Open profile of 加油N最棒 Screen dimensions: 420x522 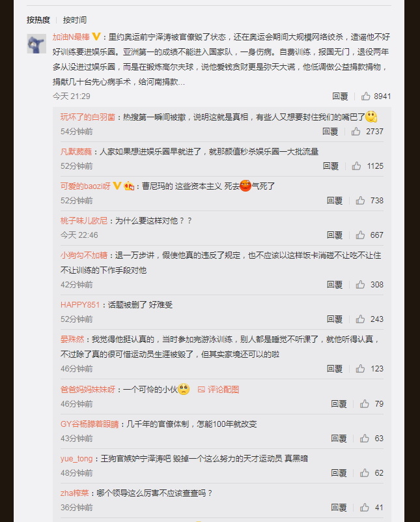pyautogui.click(x=71, y=37)
